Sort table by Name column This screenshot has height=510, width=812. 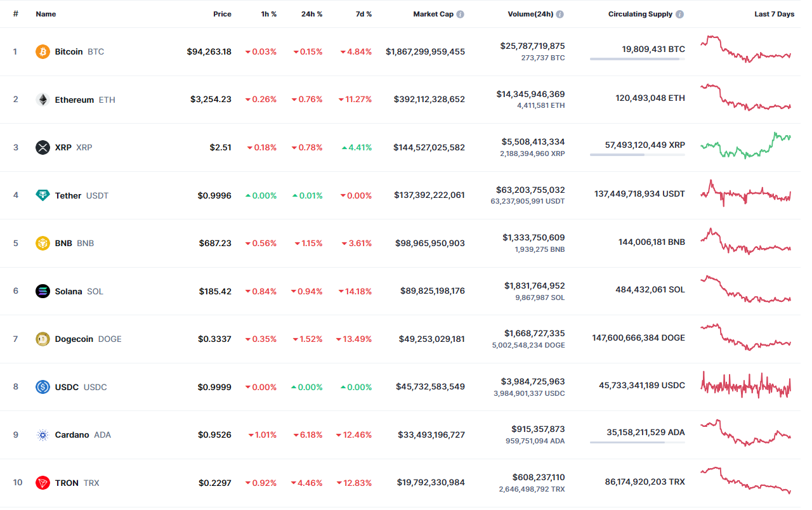(x=46, y=14)
